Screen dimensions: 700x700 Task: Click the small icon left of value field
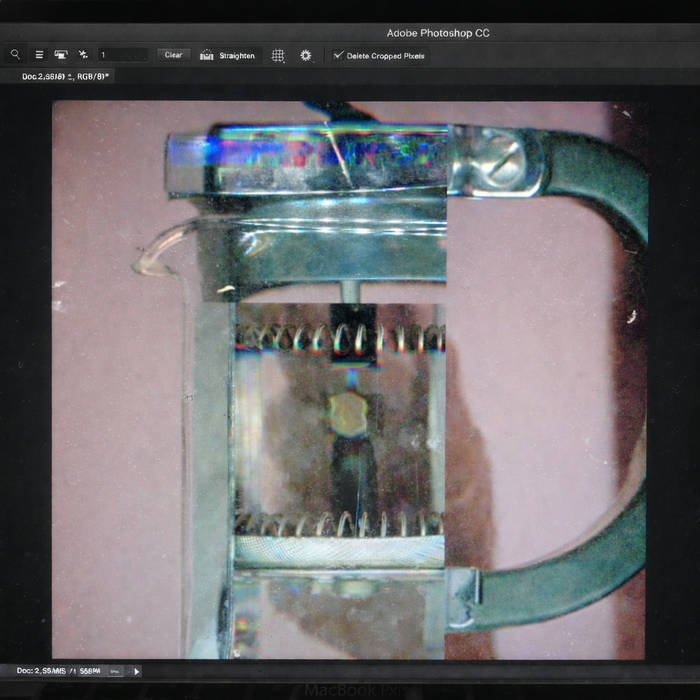[x=83, y=55]
